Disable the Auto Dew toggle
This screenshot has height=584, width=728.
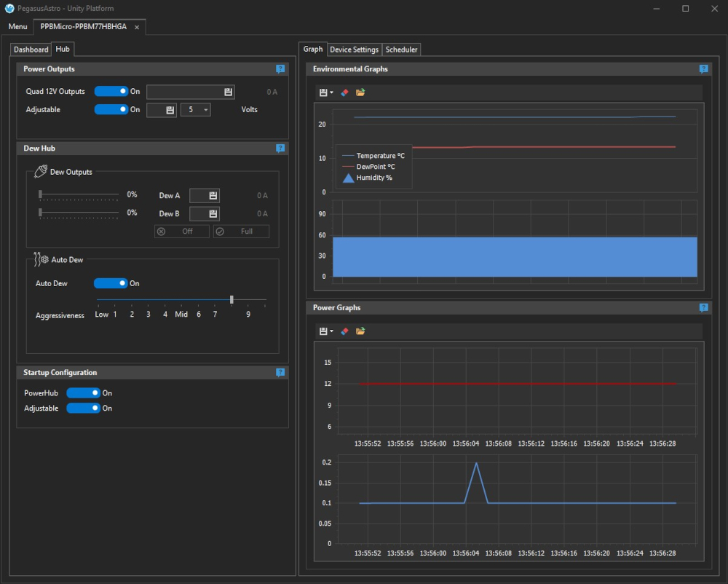pos(111,283)
